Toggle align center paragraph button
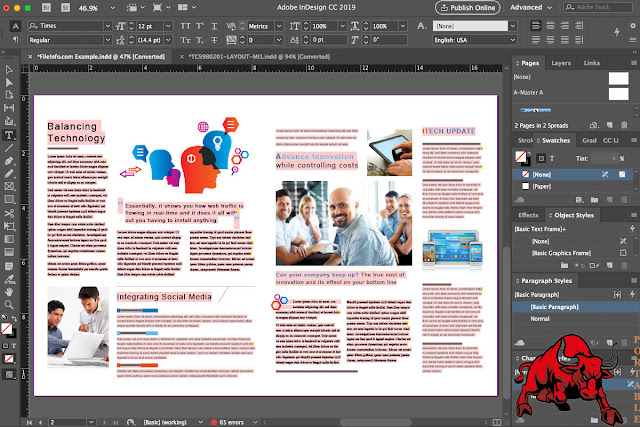 click(x=550, y=26)
